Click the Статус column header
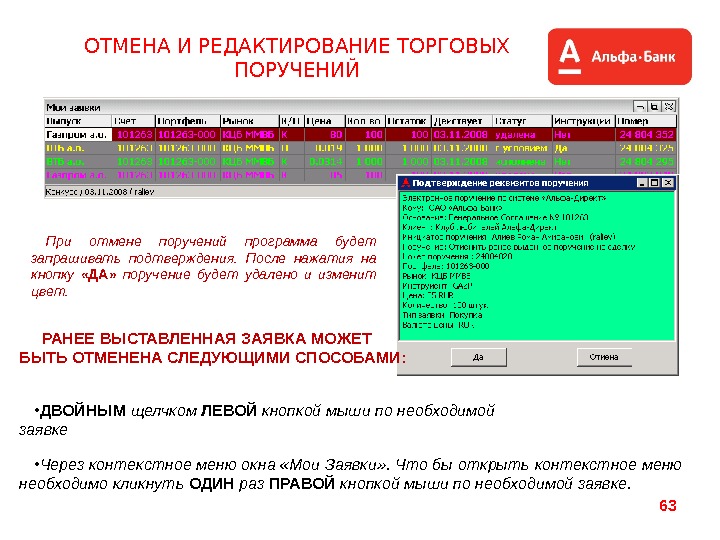Screen dimensions: 720x540 pyautogui.click(x=522, y=121)
